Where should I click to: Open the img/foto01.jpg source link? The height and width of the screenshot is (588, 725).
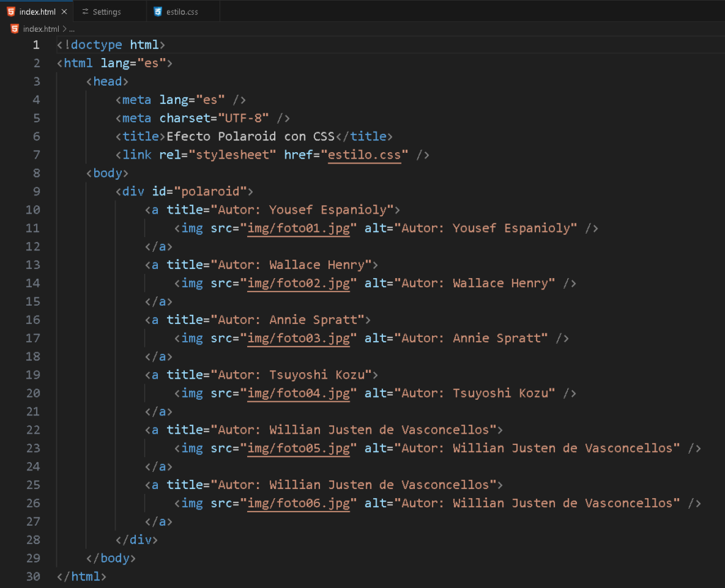[299, 229]
